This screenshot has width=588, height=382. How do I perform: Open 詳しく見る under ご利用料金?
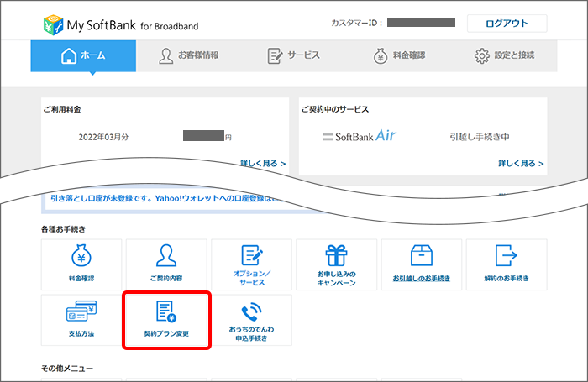click(263, 164)
